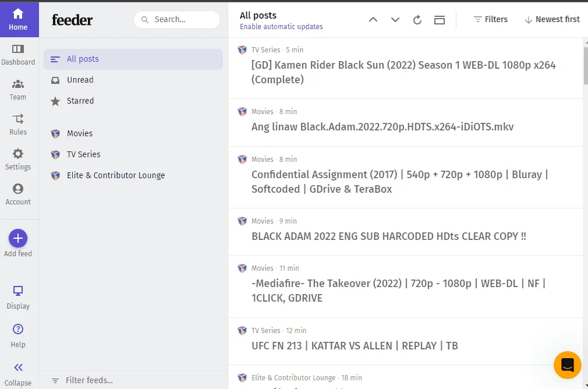Go to previous post with up chevron
The image size is (588, 389).
point(373,19)
